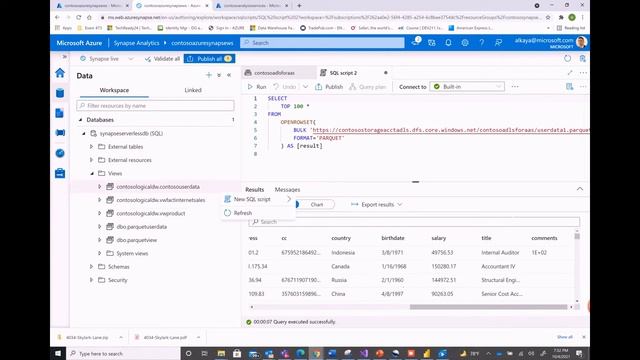
Task: Open the Export results dropdown
Action: click(x=376, y=204)
